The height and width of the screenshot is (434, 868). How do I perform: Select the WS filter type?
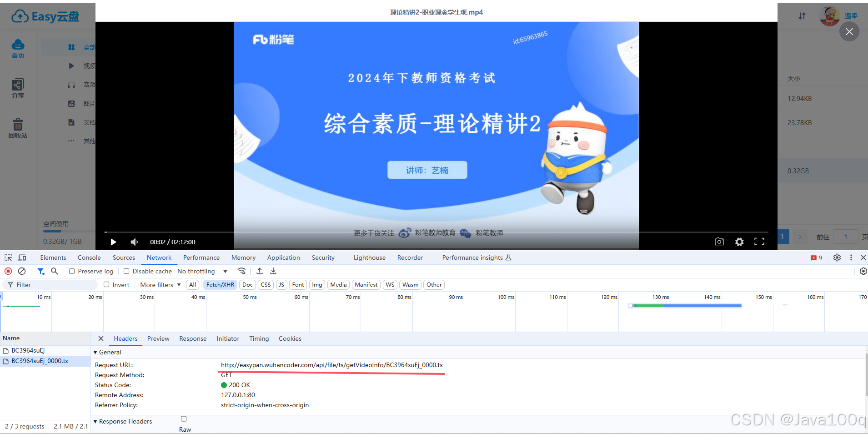(390, 285)
